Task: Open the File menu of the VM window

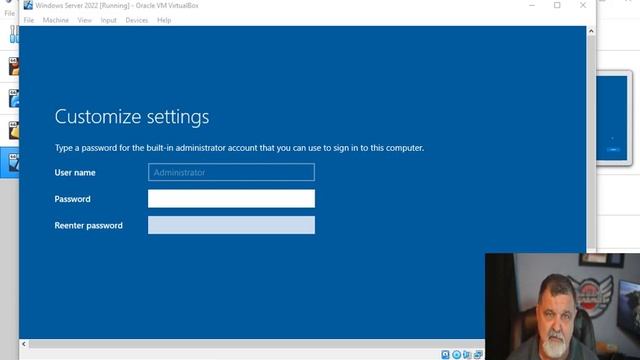Action: pyautogui.click(x=29, y=20)
